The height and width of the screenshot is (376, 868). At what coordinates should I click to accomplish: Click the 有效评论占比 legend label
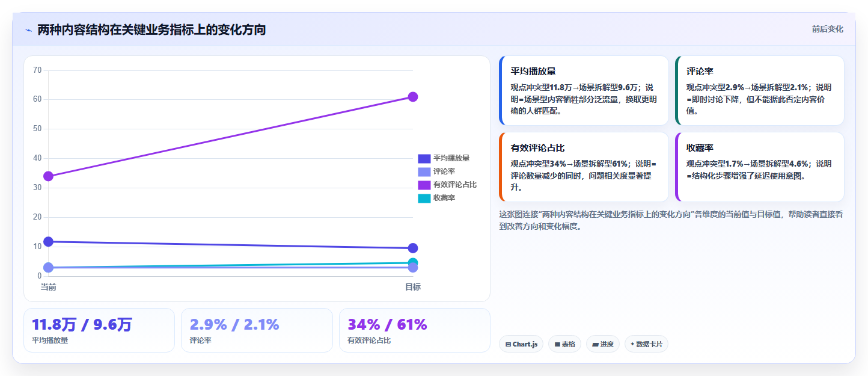click(x=455, y=185)
